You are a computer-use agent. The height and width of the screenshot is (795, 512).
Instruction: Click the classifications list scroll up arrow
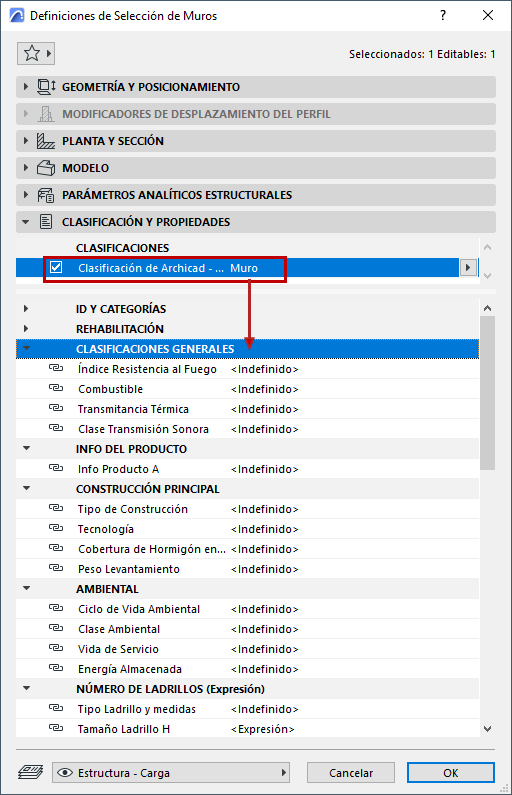click(487, 247)
